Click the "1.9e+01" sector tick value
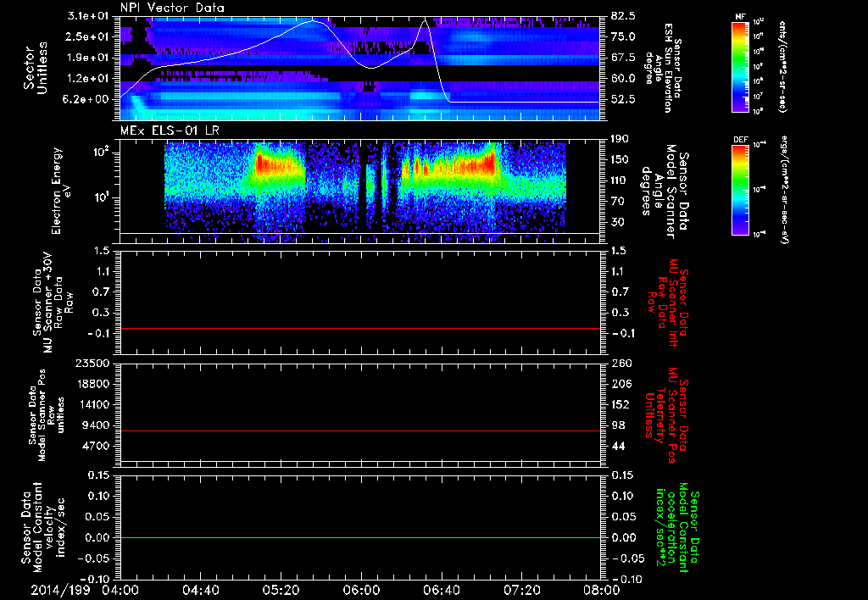The image size is (868, 600). point(88,58)
